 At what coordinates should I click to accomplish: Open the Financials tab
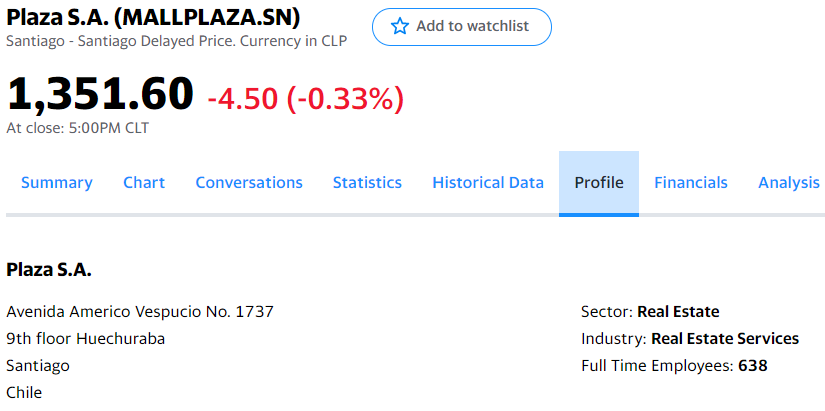[x=691, y=183]
